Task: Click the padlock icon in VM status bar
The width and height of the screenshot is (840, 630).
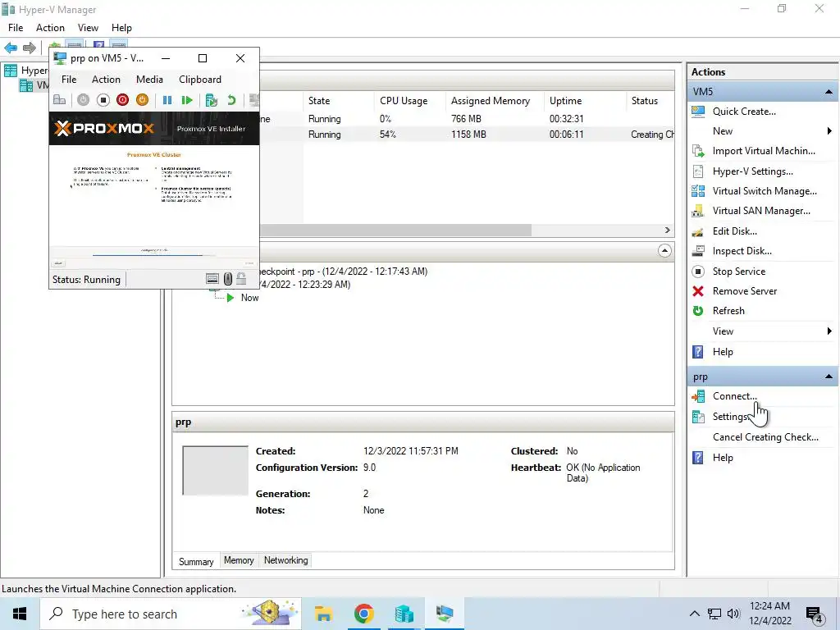Action: point(242,279)
